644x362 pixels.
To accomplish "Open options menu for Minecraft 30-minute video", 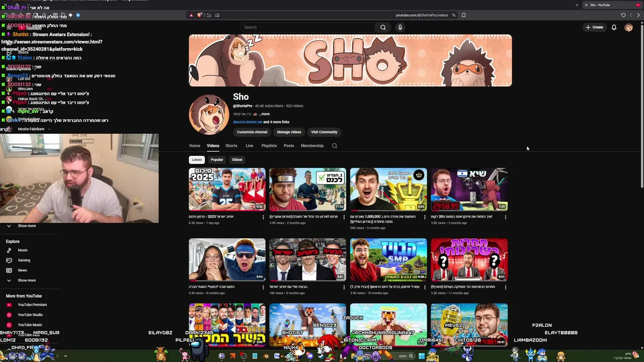I will 505,217.
